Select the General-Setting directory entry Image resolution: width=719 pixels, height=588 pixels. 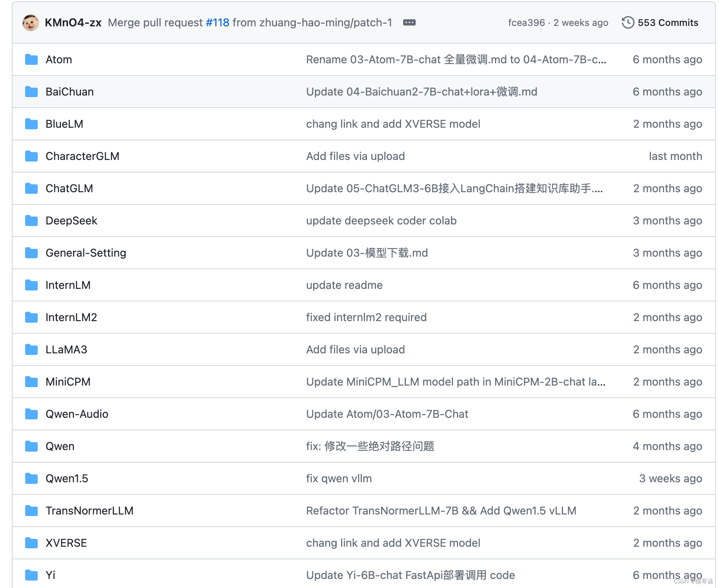pyautogui.click(x=86, y=253)
